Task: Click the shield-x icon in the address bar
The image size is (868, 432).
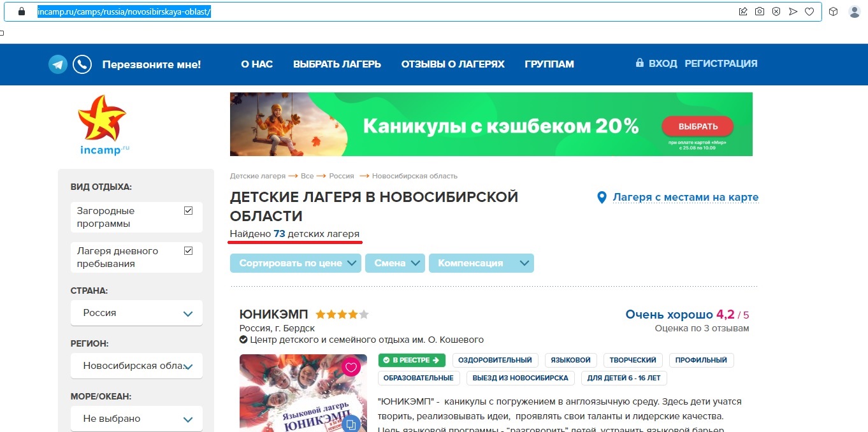Action: pyautogui.click(x=776, y=11)
